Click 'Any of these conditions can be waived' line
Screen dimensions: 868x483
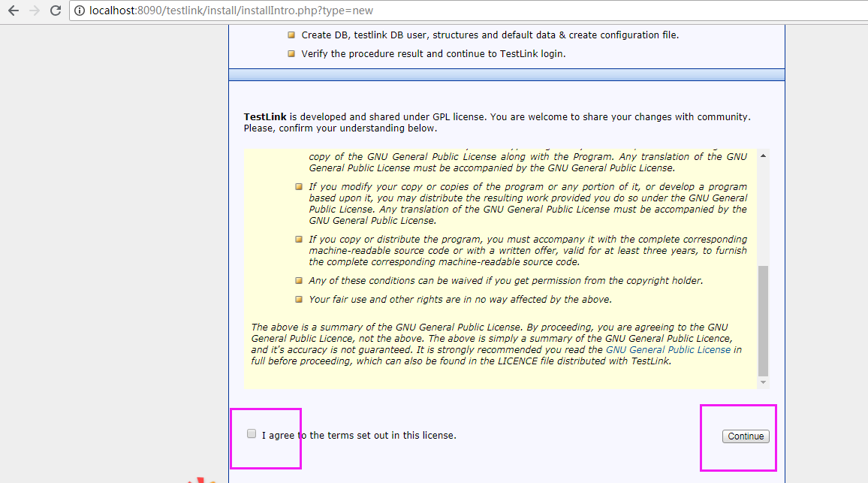pyautogui.click(x=506, y=281)
